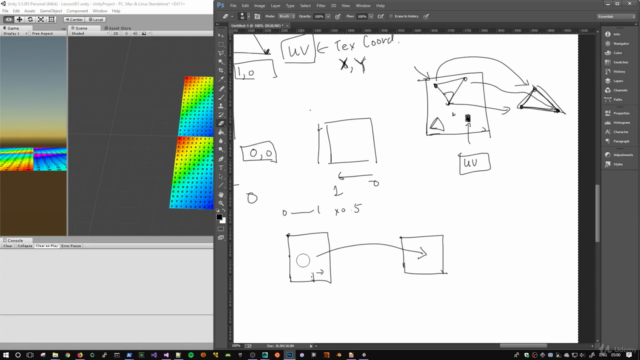
Task: Open Flow slider dropdown arrow
Action: [x=371, y=16]
